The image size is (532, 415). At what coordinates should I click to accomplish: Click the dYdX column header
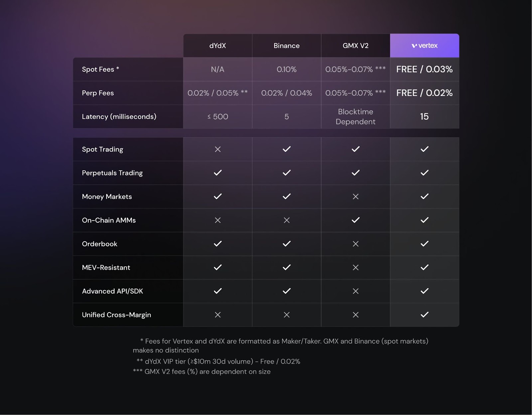coord(218,46)
